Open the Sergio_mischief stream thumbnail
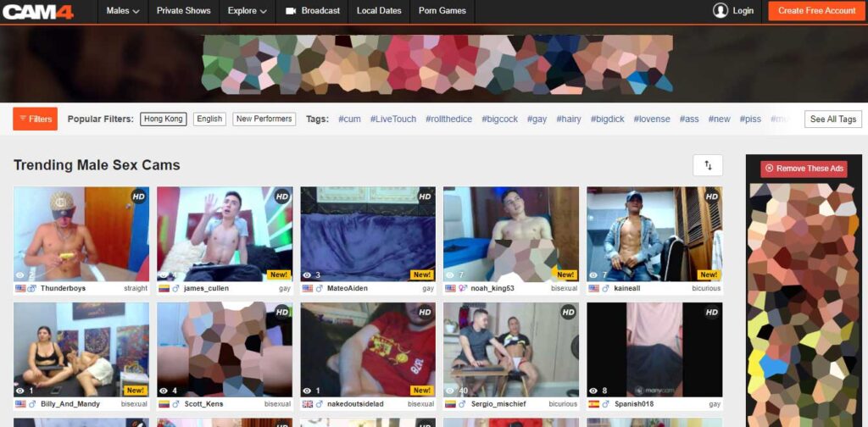This screenshot has width=868, height=427. [x=511, y=349]
